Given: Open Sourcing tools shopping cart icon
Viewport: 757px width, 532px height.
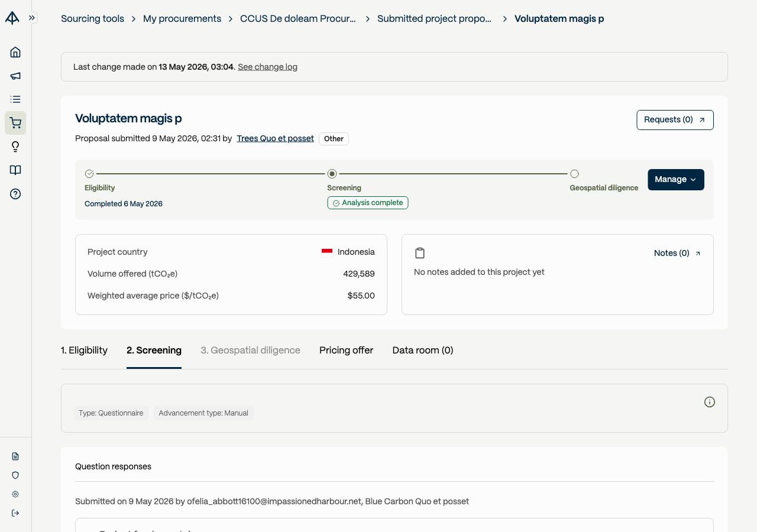Looking at the screenshot, I should click(x=15, y=123).
